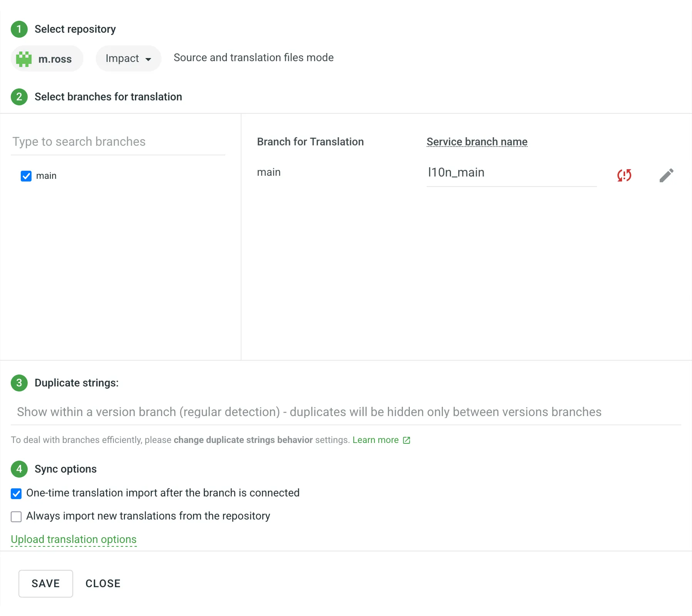Uncheck the main branch checkbox
Viewport: 692px width, 616px height.
pos(26,176)
